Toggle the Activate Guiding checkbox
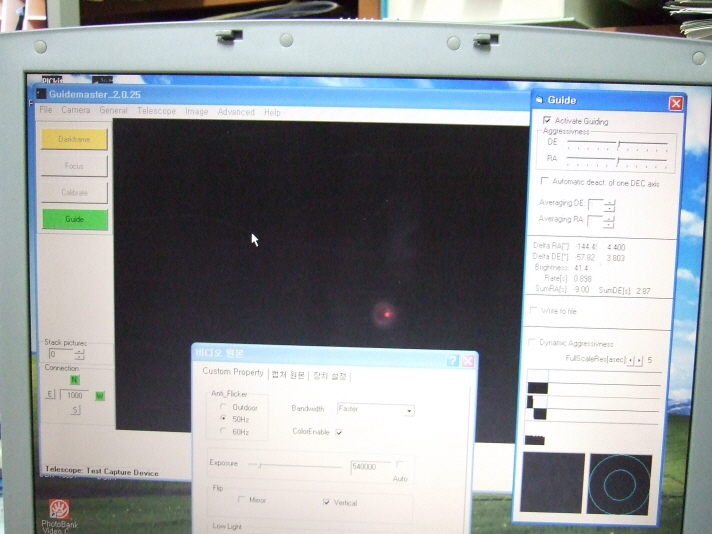 [x=546, y=121]
